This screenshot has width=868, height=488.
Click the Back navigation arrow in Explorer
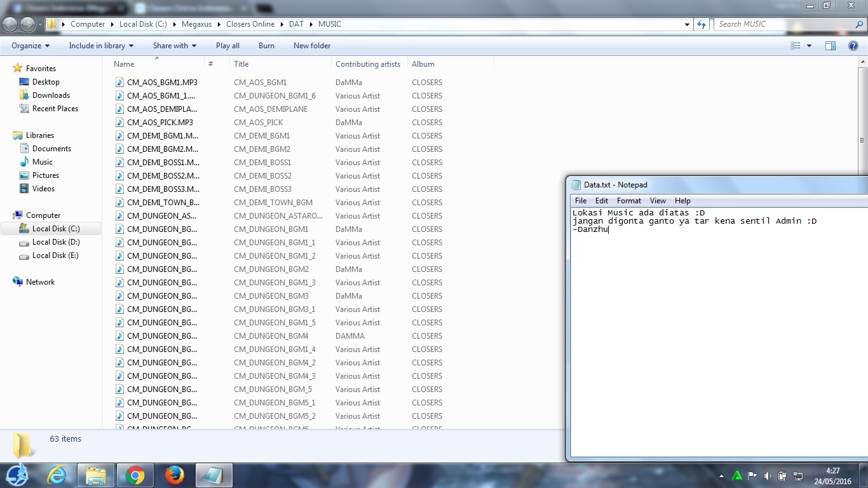10,24
